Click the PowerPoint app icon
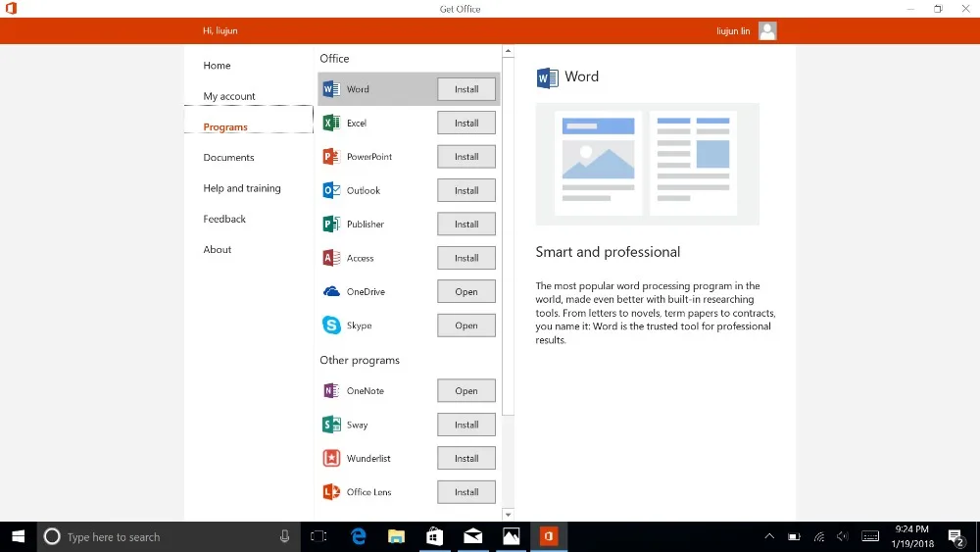980x552 pixels. click(x=331, y=156)
